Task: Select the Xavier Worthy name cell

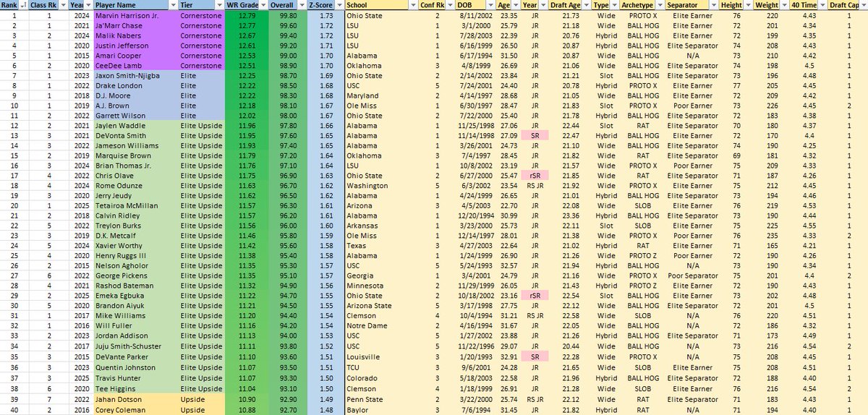Action: coord(135,247)
